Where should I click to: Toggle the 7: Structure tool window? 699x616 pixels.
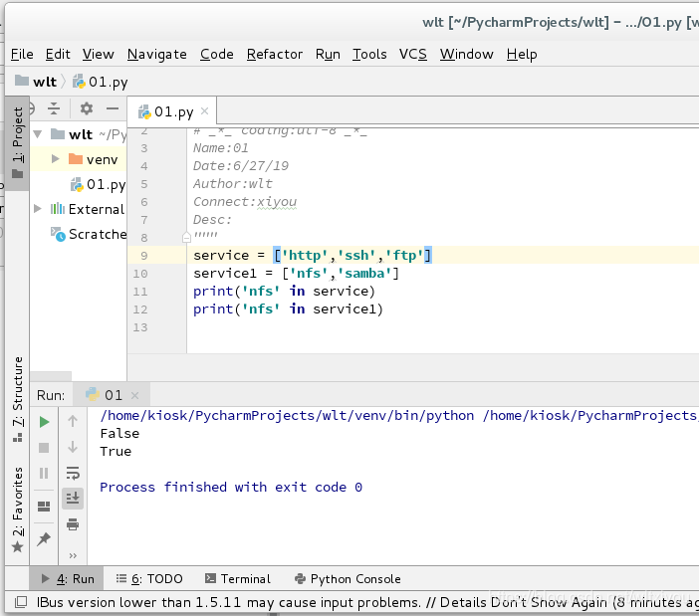[17, 399]
